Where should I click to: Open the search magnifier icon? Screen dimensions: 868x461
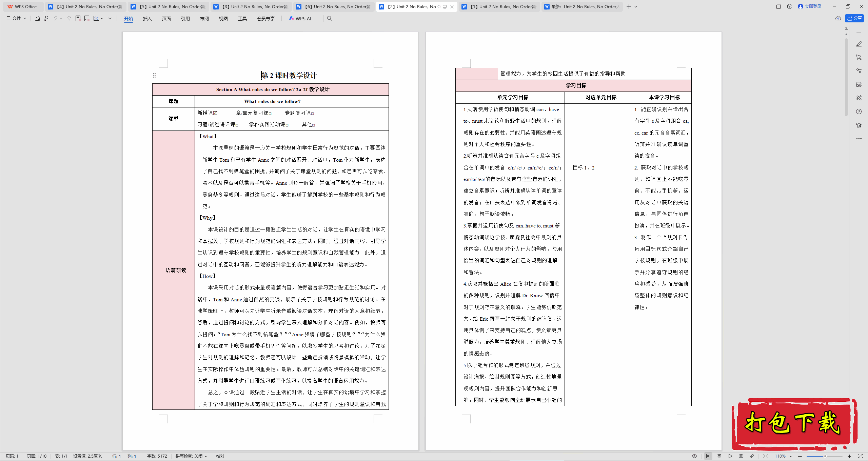point(330,18)
